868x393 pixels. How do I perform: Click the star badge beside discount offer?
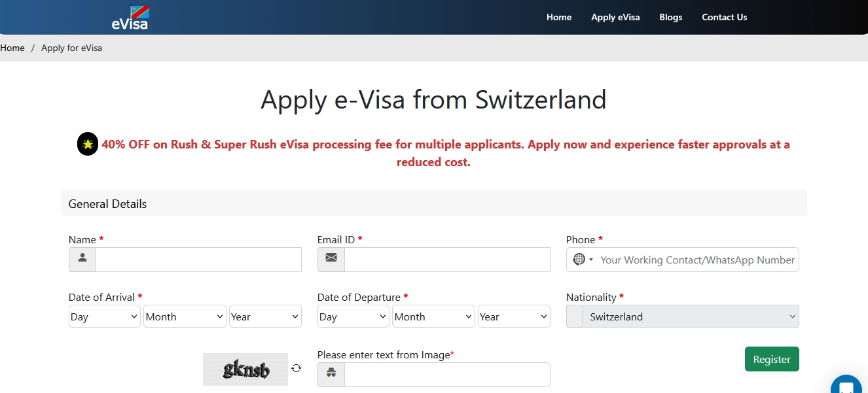tap(88, 145)
